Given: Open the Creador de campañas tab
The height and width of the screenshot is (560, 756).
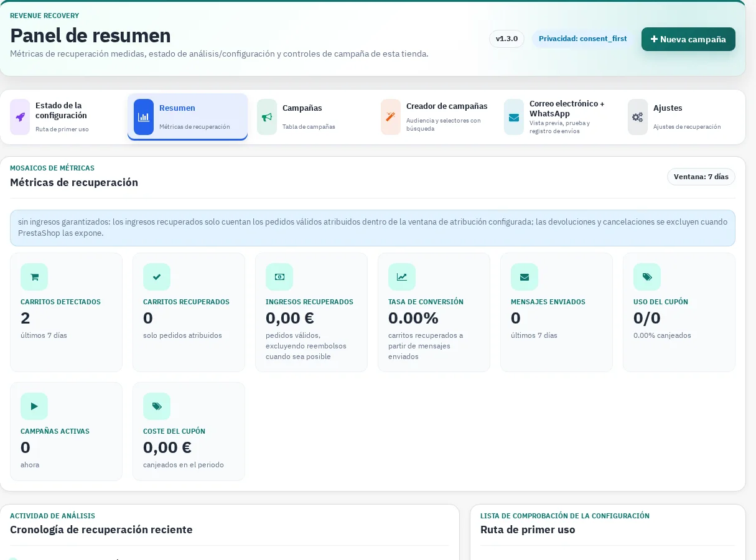Looking at the screenshot, I should click(x=435, y=117).
